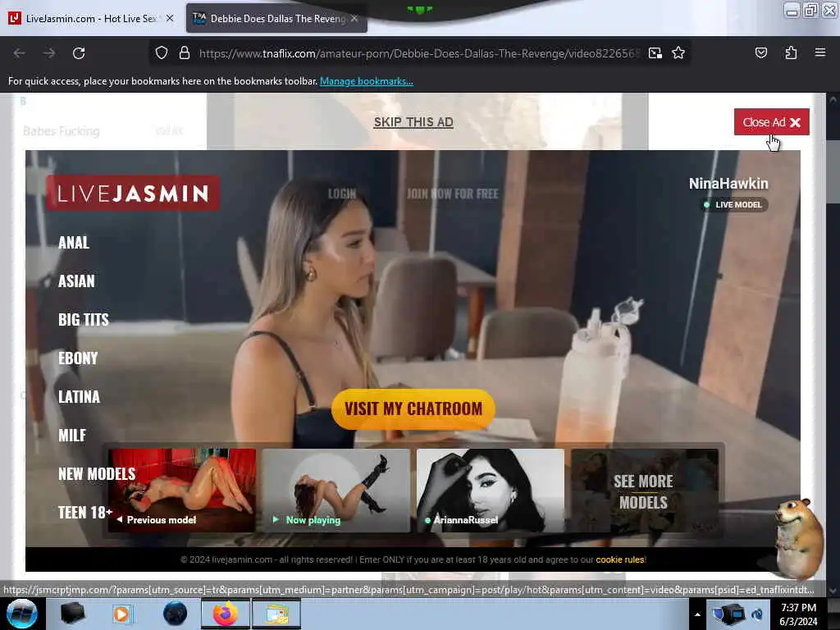Click the browser forward arrow
The height and width of the screenshot is (630, 840).
coord(49,53)
